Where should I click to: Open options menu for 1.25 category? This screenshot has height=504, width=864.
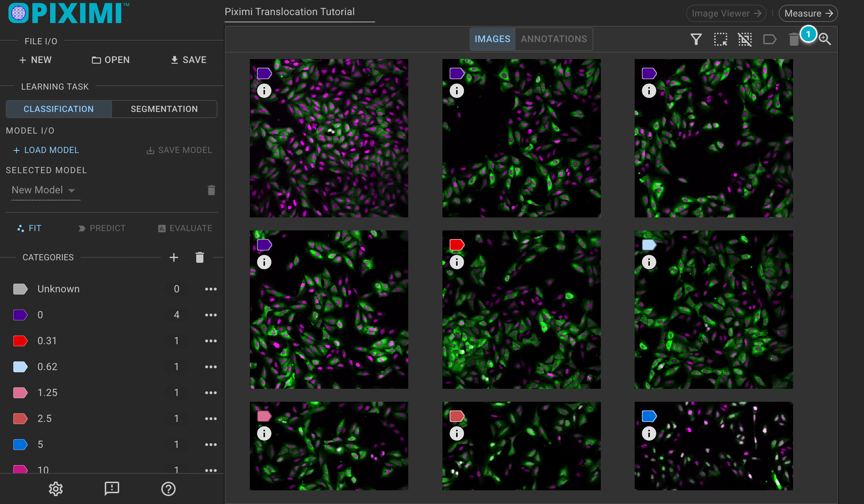(x=211, y=393)
